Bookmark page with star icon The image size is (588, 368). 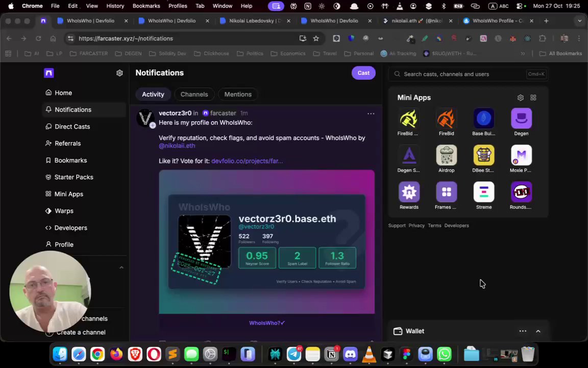coord(316,38)
